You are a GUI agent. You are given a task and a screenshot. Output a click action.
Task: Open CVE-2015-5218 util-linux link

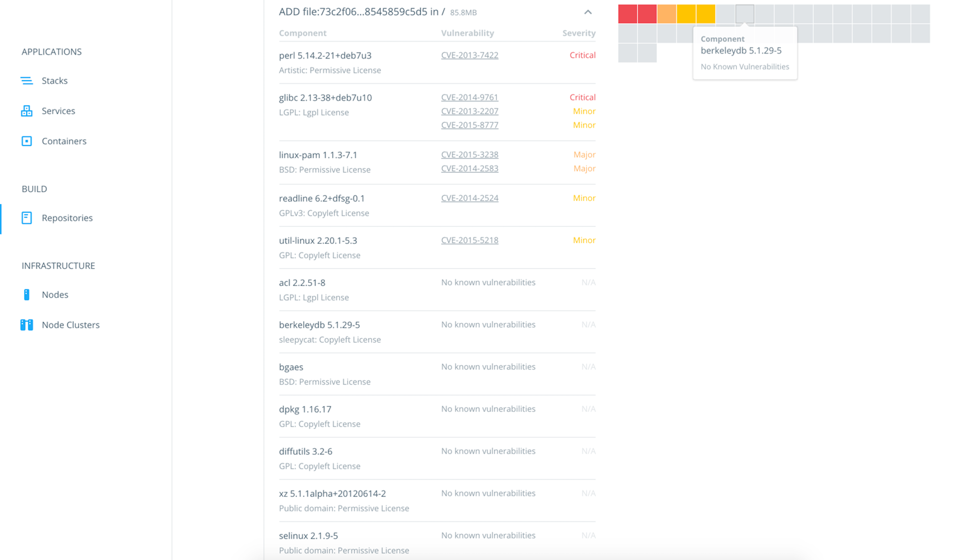tap(469, 240)
